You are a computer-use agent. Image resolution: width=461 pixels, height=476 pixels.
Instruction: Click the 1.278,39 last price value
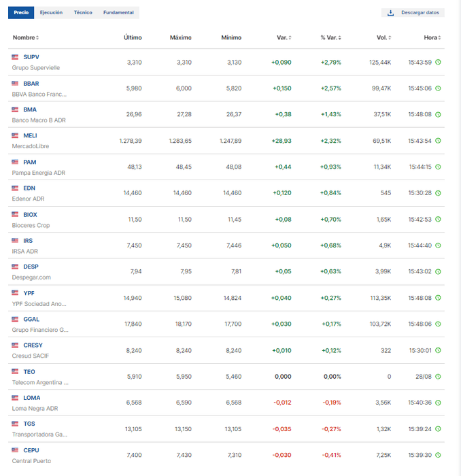point(131,141)
